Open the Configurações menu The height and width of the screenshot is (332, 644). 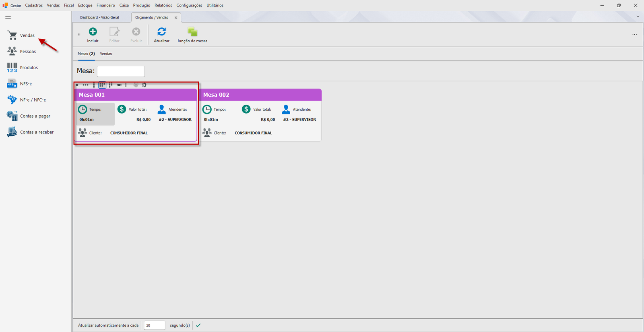(x=189, y=5)
